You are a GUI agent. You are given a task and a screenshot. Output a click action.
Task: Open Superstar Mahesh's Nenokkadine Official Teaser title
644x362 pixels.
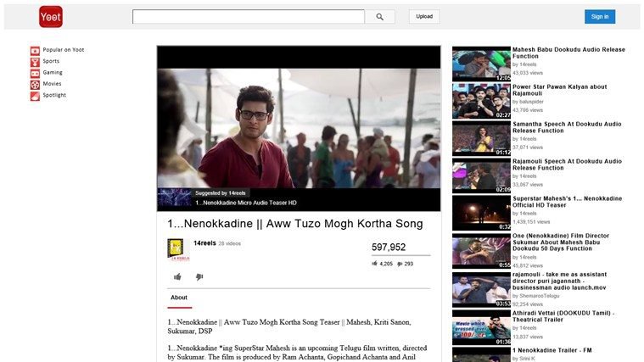[567, 202]
